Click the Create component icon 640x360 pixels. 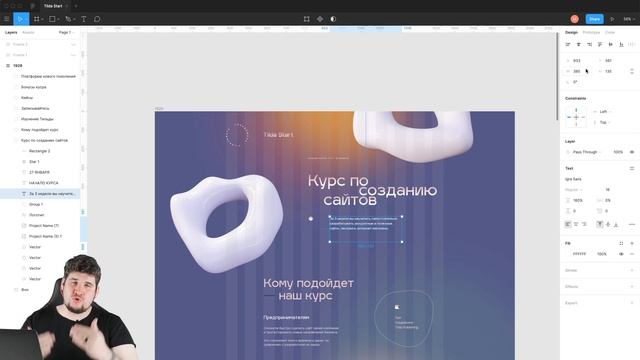320,19
